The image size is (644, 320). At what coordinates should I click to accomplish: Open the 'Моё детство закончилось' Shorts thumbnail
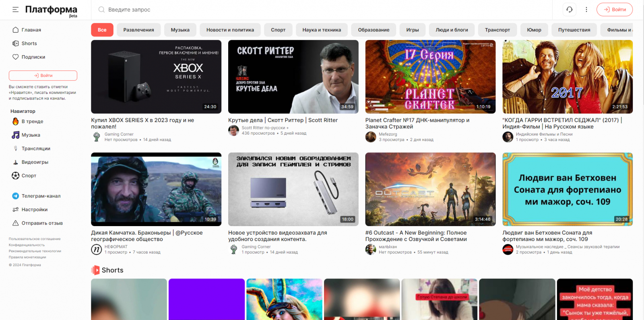595,299
